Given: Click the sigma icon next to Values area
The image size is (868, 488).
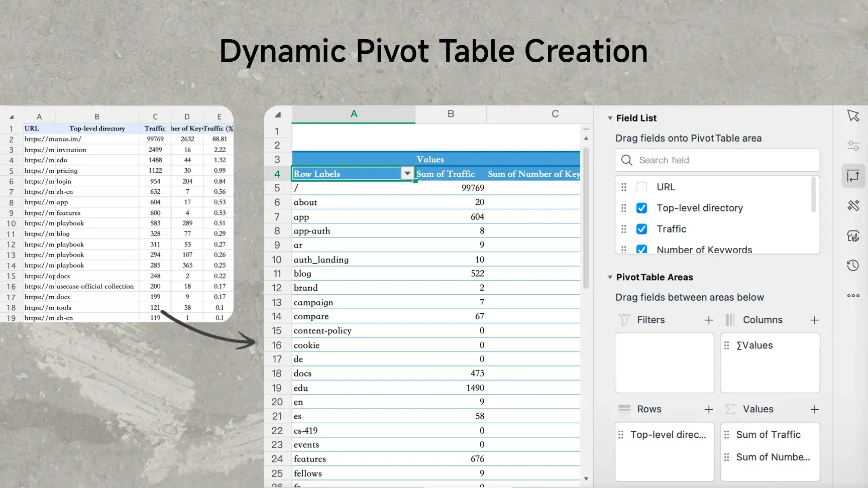Looking at the screenshot, I should coord(730,409).
